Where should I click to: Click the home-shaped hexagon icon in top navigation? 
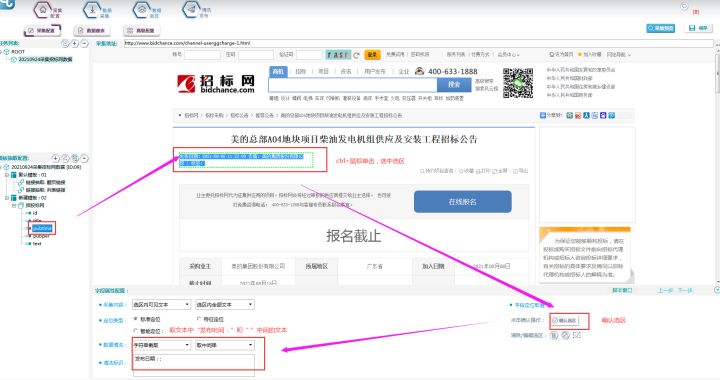(x=43, y=10)
